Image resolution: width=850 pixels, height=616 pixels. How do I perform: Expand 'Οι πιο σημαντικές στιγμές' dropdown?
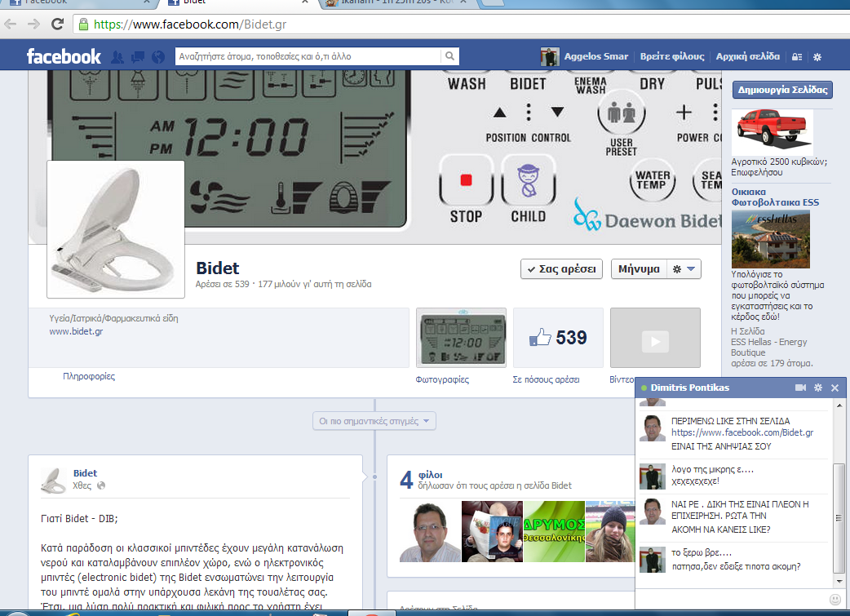click(x=374, y=421)
